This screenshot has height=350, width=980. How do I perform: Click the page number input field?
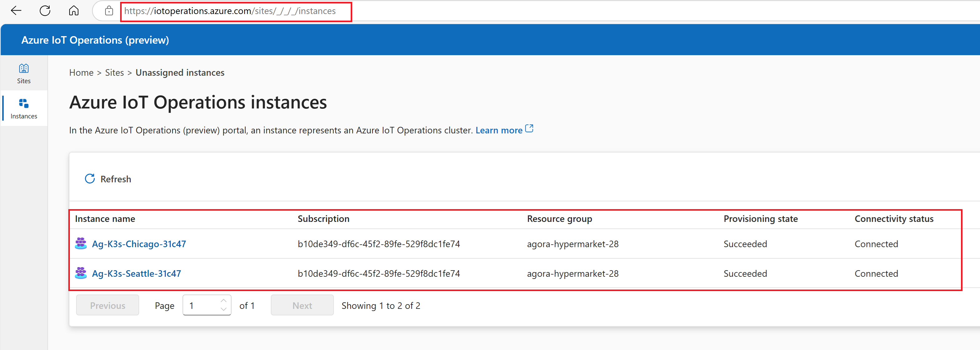click(x=207, y=305)
